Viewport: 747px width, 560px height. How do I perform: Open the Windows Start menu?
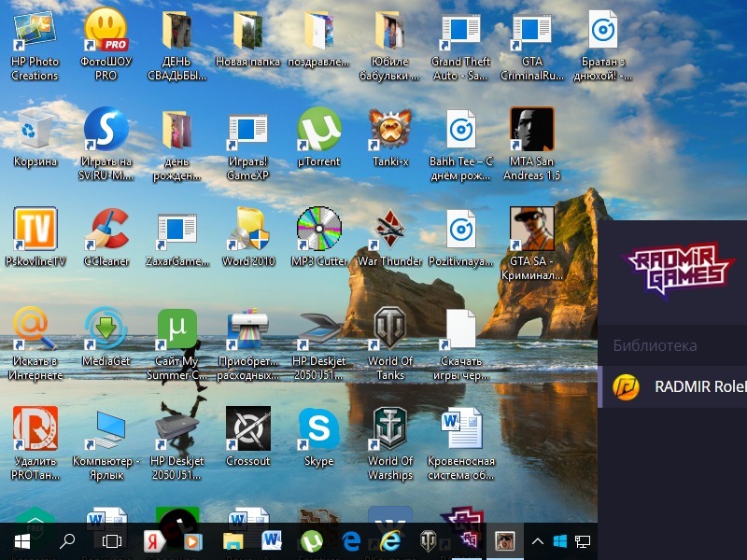pos(22,541)
